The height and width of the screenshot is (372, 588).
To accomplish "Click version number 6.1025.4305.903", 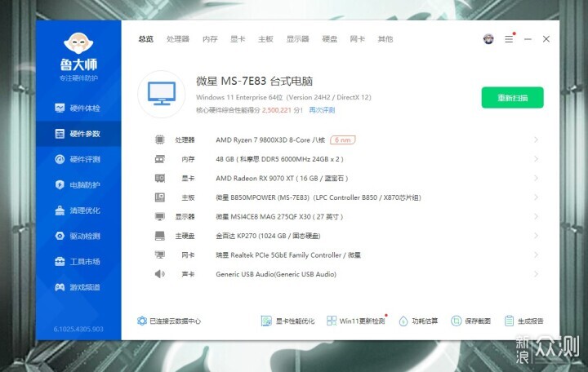I will pyautogui.click(x=78, y=329).
